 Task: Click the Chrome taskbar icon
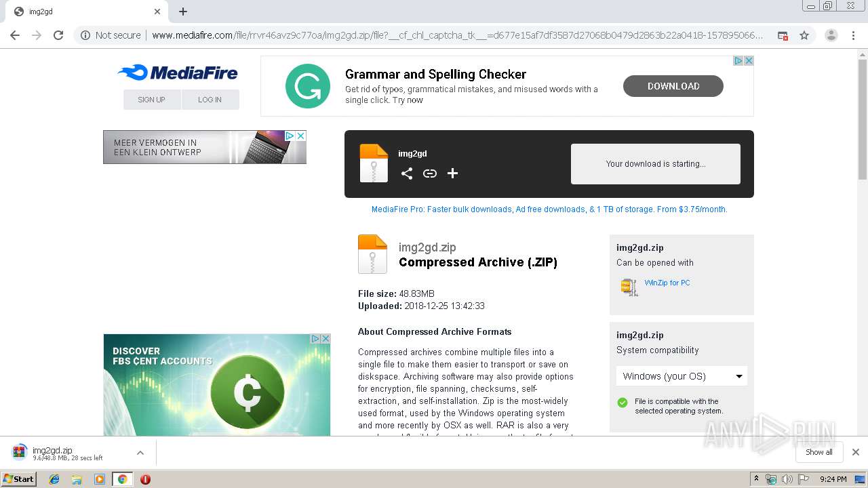pos(122,479)
